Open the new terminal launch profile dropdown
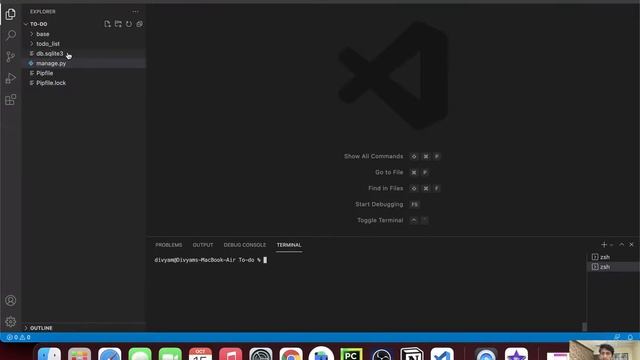This screenshot has height=360, width=640. tap(611, 245)
